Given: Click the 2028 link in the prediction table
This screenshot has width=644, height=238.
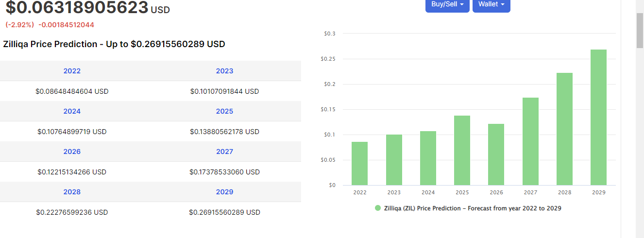Looking at the screenshot, I should (x=72, y=192).
